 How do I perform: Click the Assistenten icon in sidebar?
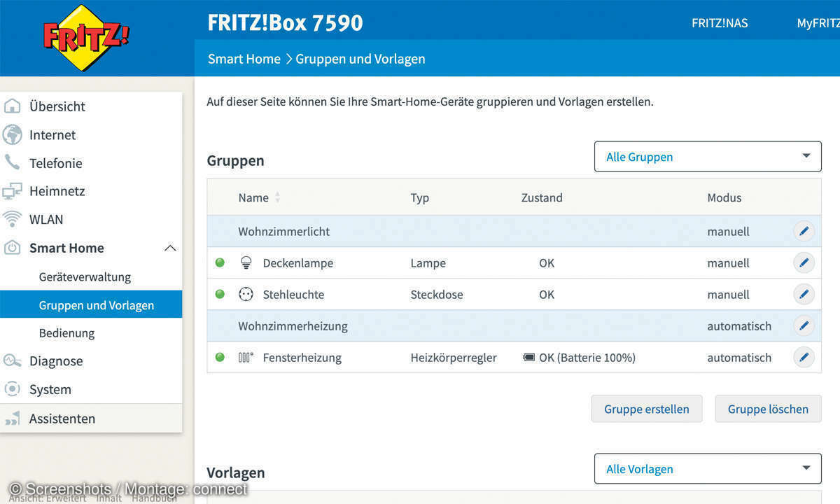(x=12, y=419)
